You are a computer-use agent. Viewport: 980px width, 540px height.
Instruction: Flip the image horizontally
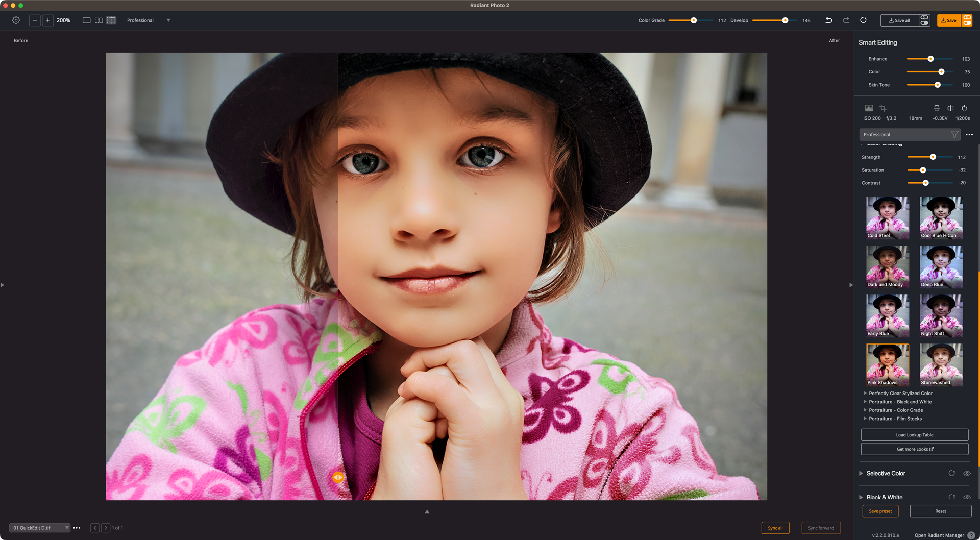pyautogui.click(x=950, y=108)
